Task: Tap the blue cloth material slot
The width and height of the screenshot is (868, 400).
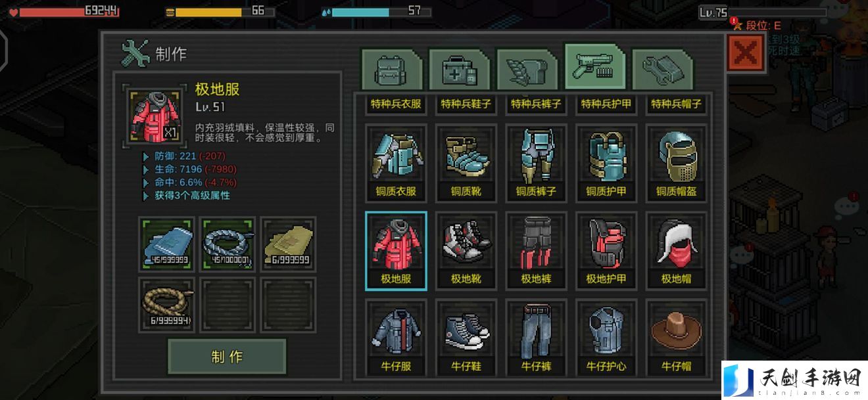Action: [166, 244]
